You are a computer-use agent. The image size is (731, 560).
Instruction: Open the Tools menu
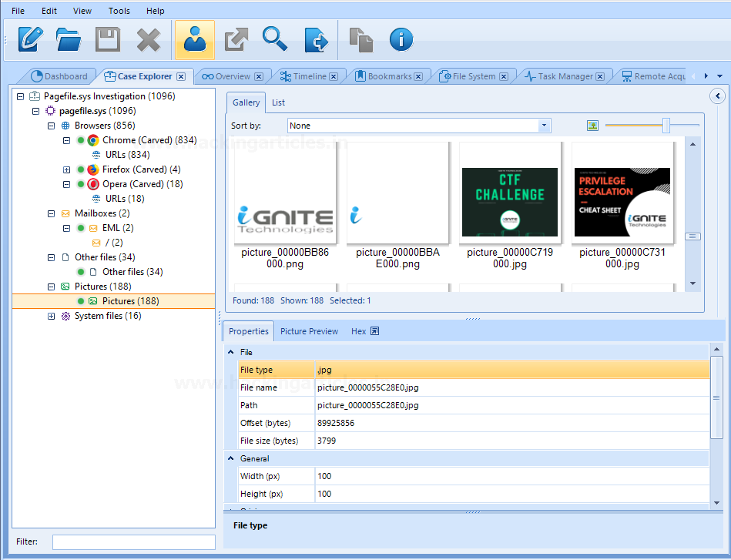click(119, 11)
